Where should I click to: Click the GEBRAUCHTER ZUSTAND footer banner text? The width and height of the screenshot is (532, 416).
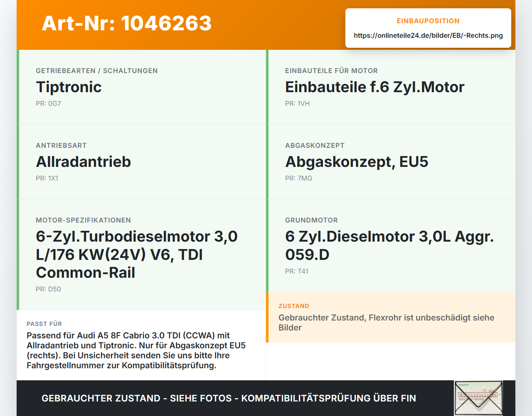click(x=229, y=398)
